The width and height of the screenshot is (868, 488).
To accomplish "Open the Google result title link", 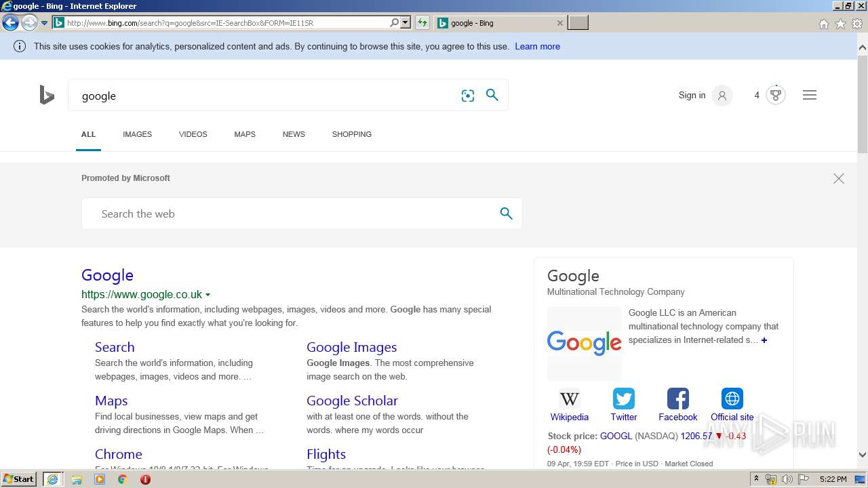I will 107,275.
